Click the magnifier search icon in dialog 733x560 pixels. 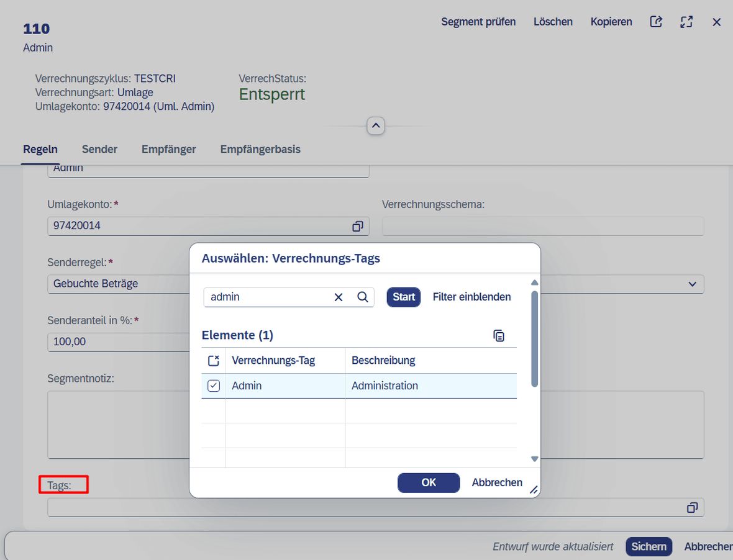coord(363,297)
